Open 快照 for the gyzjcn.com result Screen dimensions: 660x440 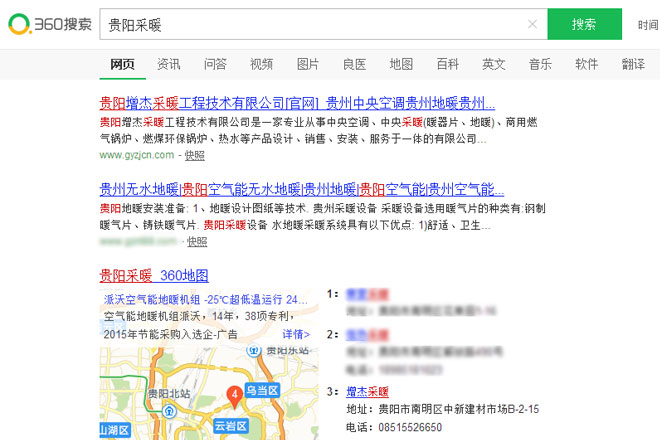(194, 155)
